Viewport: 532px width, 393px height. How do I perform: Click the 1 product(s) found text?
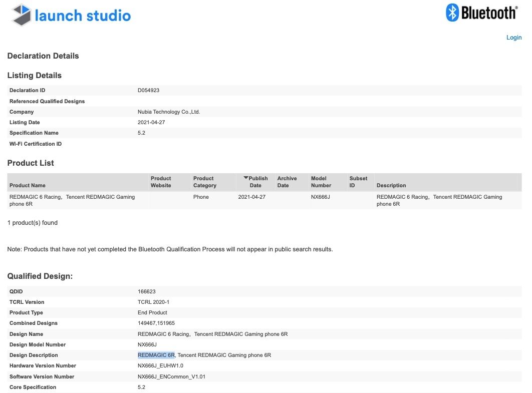click(33, 223)
